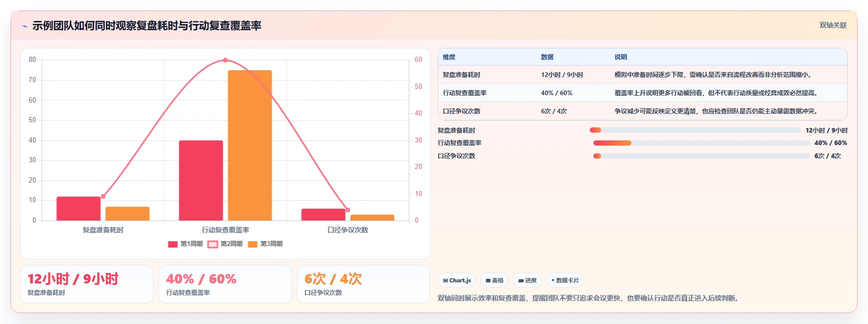Select the 进度 chip
This screenshot has height=324, width=868.
pos(527,280)
